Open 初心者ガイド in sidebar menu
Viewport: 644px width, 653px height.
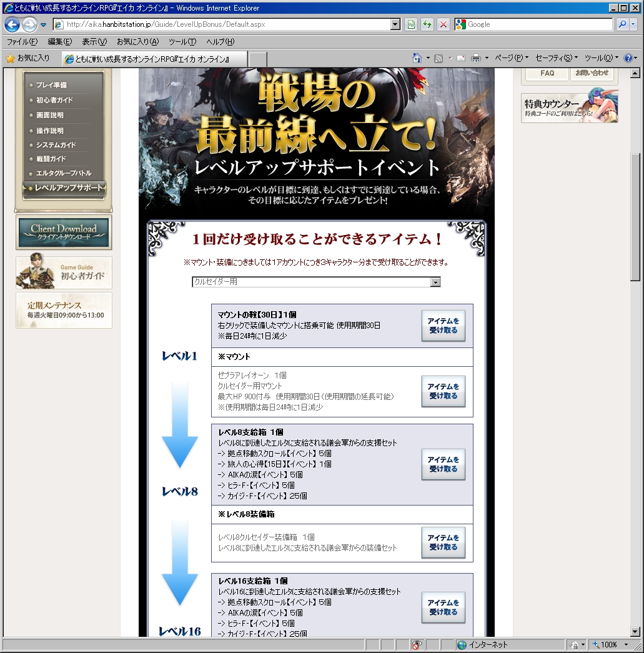pos(54,101)
